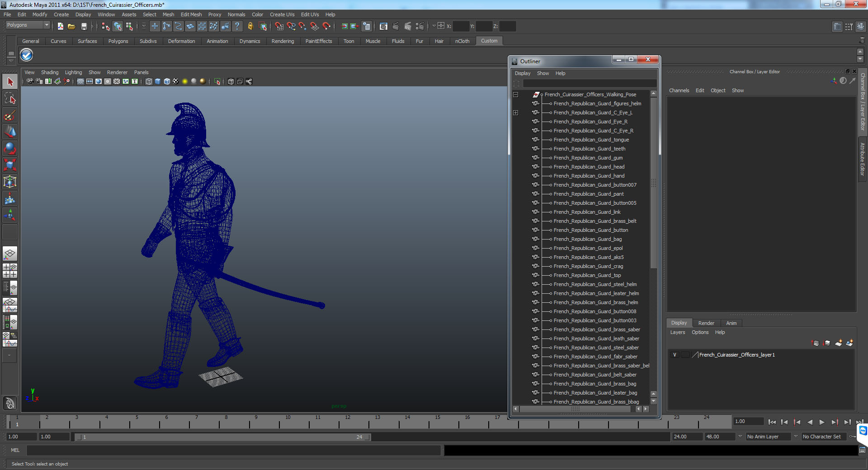Open the No Character Set dropdown arrow
The image size is (868, 470).
(796, 437)
